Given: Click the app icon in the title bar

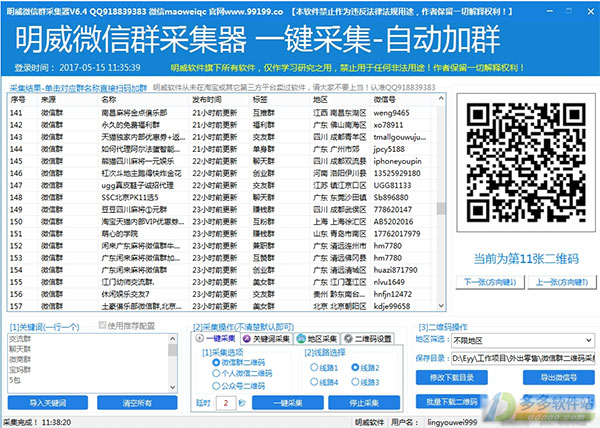Looking at the screenshot, I should (x=9, y=9).
